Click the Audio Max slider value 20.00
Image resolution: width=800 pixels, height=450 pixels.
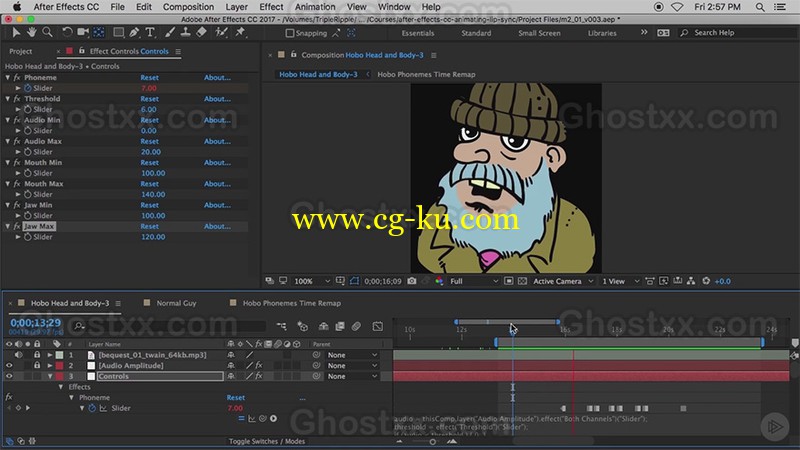(x=151, y=152)
